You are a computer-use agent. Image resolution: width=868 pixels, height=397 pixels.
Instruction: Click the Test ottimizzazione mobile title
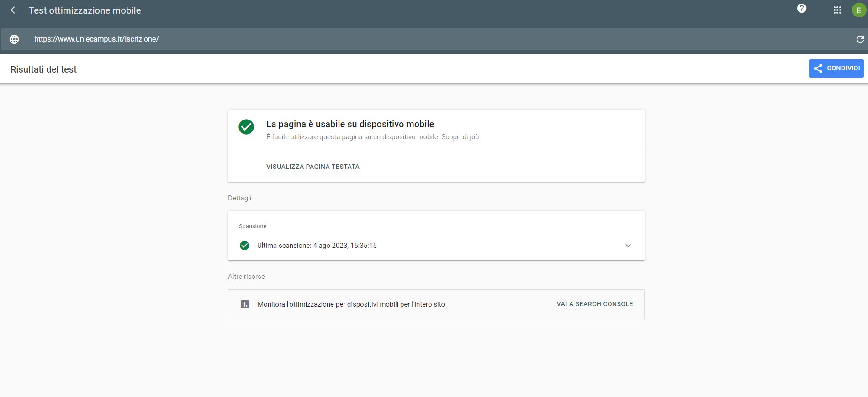click(x=85, y=10)
